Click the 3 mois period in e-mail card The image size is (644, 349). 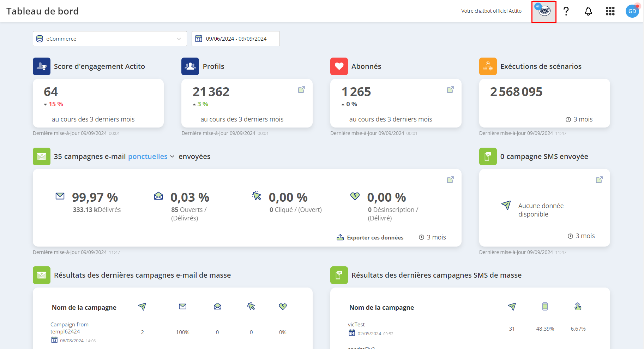pyautogui.click(x=432, y=237)
